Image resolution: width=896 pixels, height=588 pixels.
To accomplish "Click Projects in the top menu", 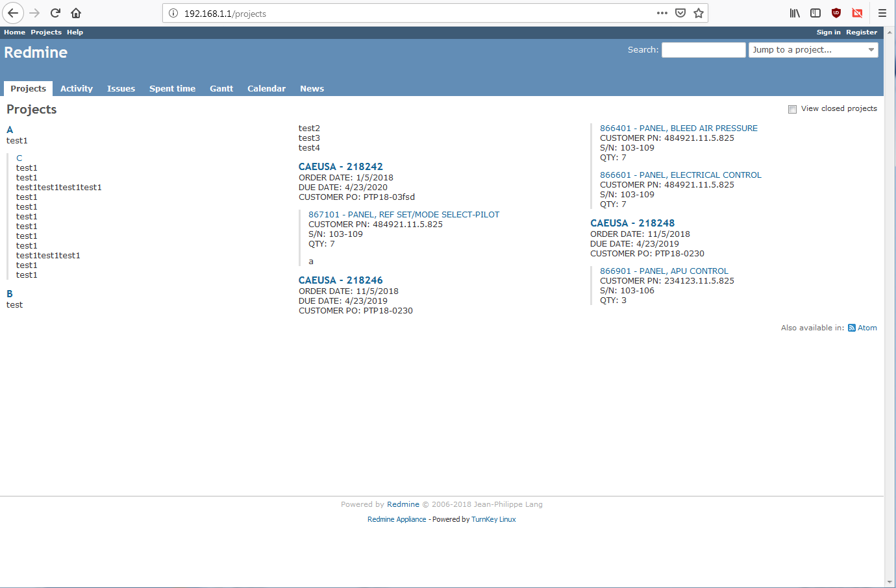I will click(x=46, y=32).
